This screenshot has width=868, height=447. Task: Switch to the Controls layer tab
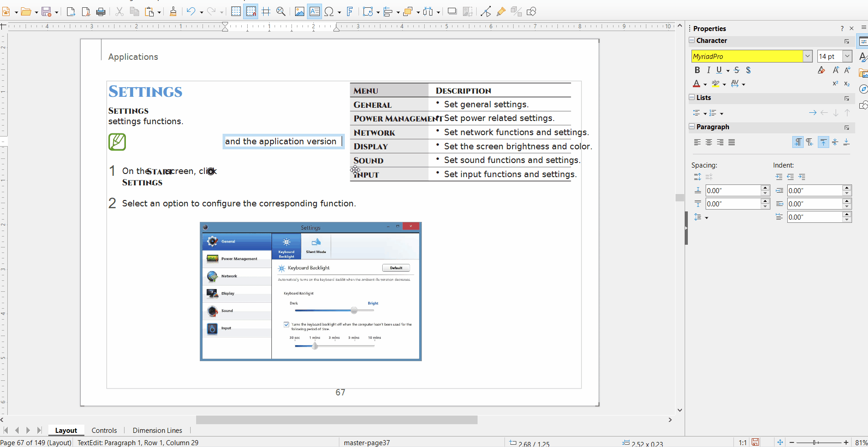tap(104, 430)
